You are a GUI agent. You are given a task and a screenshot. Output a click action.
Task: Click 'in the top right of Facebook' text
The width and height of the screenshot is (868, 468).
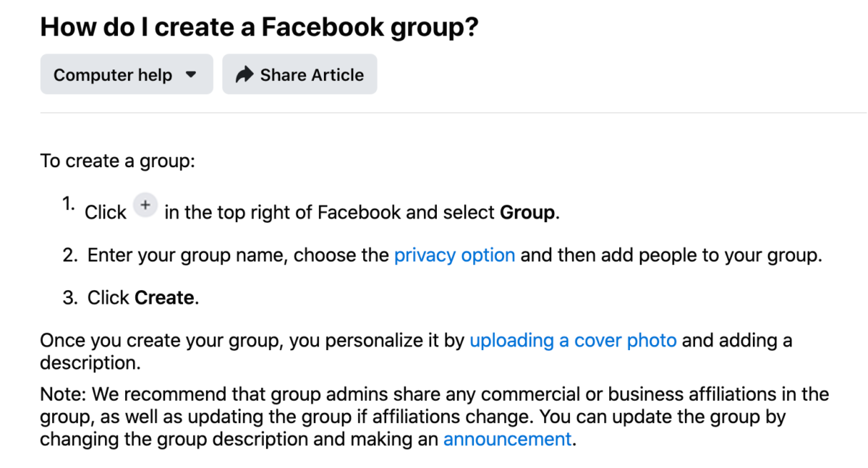coord(282,213)
